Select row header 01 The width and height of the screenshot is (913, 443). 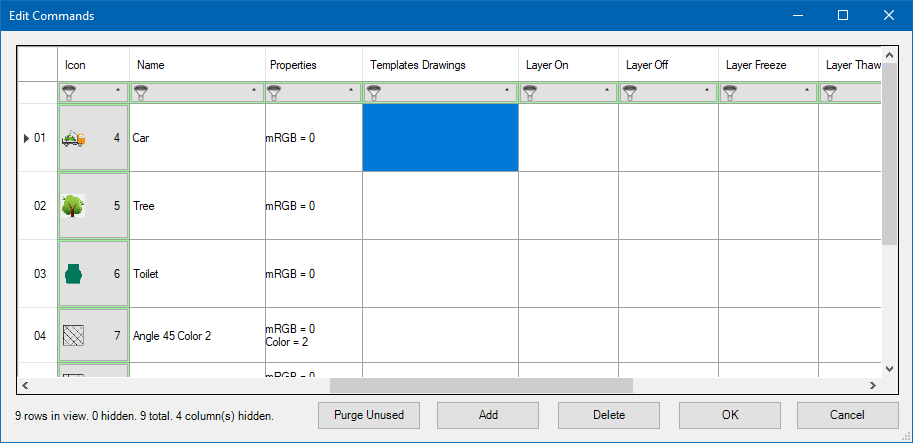click(37, 138)
